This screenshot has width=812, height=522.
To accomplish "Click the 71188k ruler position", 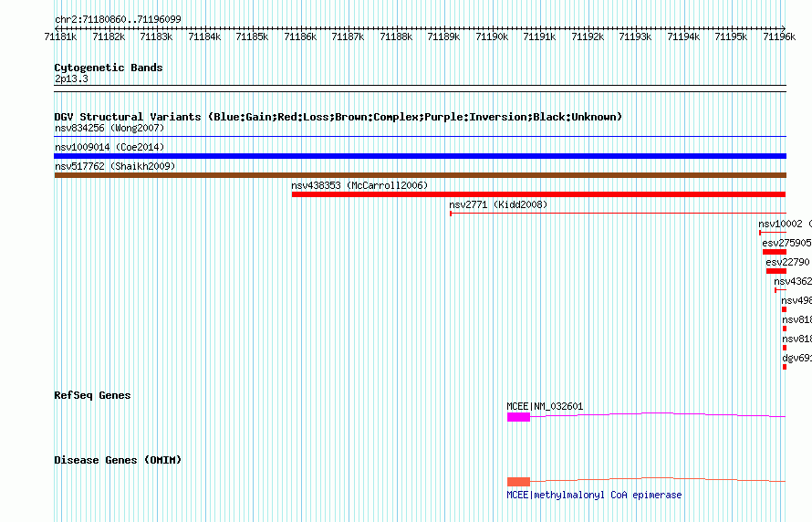I will coord(396,37).
